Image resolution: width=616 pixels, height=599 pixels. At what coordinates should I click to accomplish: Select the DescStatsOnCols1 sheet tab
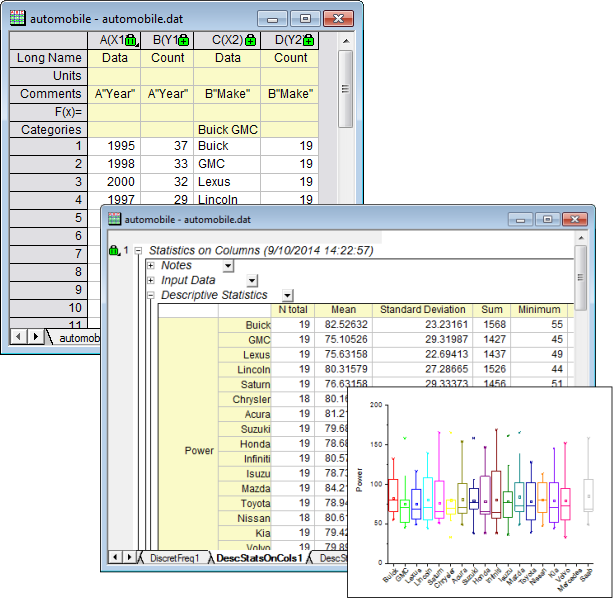(x=257, y=557)
